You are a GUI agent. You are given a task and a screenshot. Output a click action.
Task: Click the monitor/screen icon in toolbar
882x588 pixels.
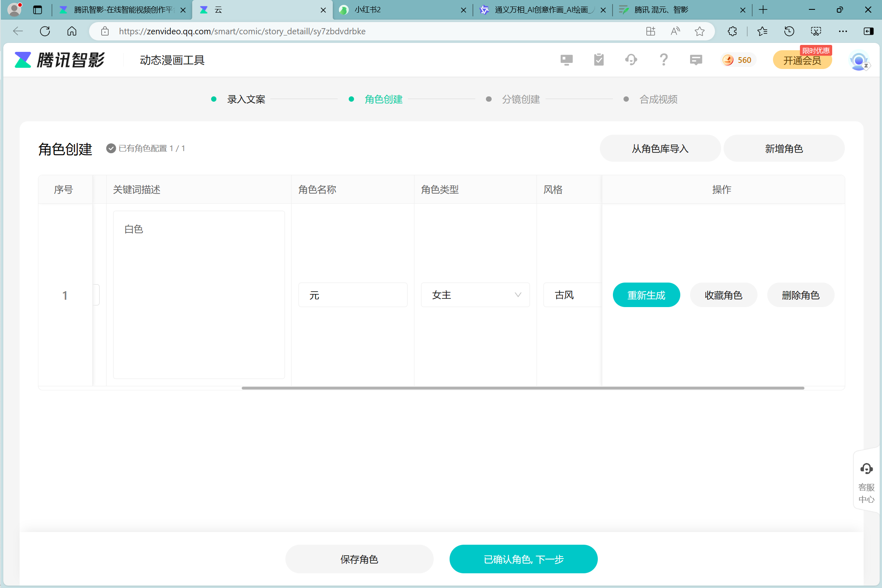(x=566, y=60)
